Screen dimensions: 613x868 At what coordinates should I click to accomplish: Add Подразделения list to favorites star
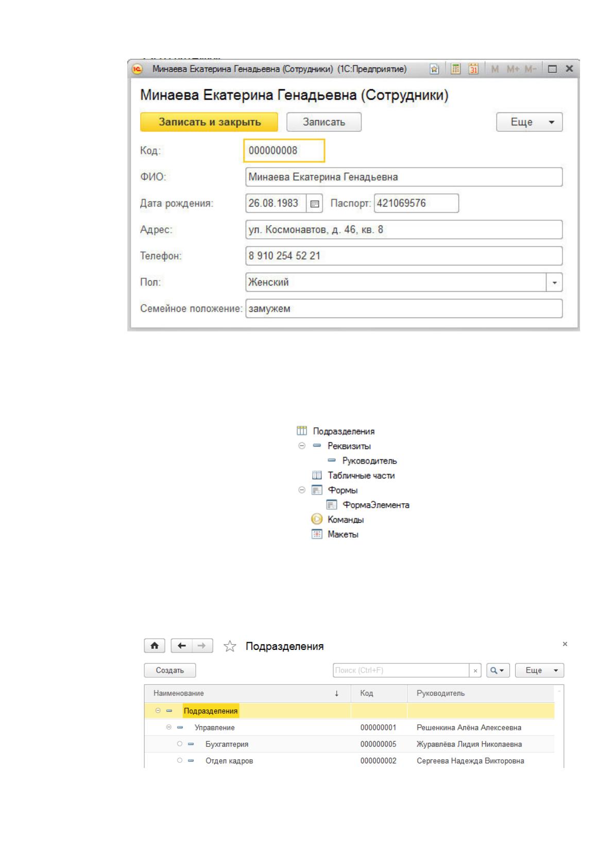(230, 646)
